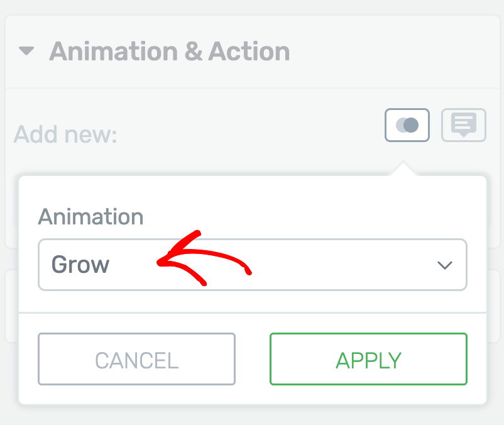Click the Animation & Action header title
The height and width of the screenshot is (425, 504).
point(170,52)
